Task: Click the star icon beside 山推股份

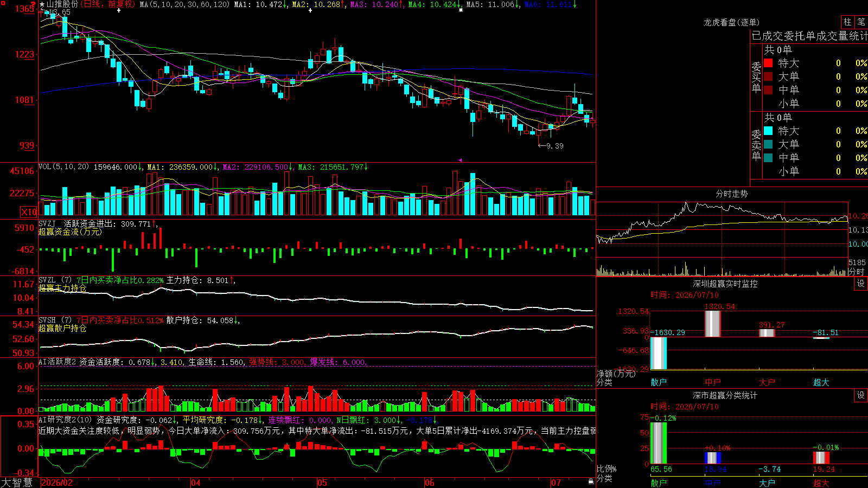Action: tap(42, 4)
